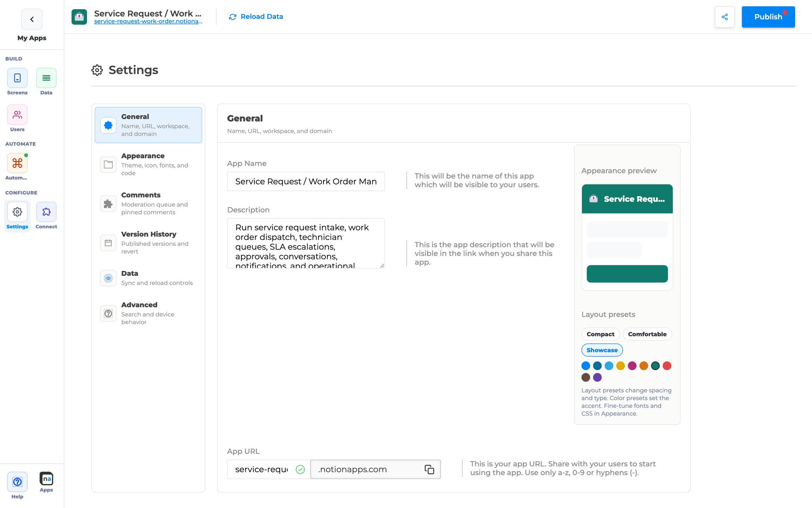Click into the App Name field
812x508 pixels.
pyautogui.click(x=306, y=181)
